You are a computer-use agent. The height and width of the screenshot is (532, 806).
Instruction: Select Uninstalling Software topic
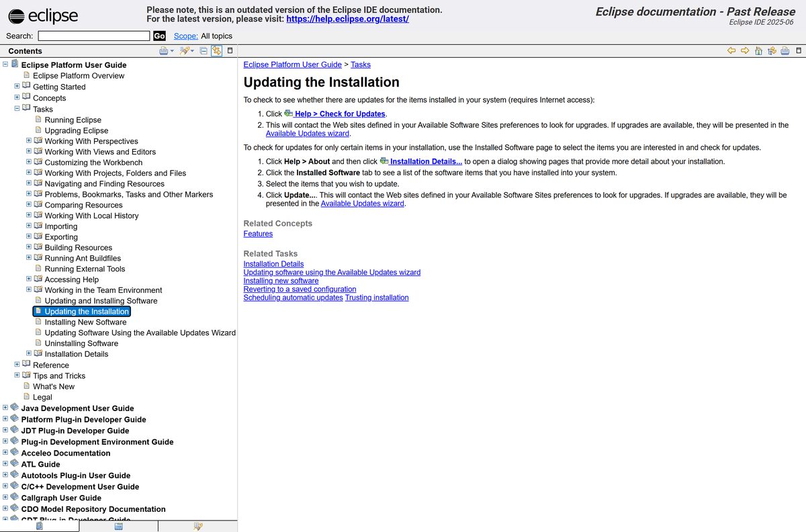[81, 343]
